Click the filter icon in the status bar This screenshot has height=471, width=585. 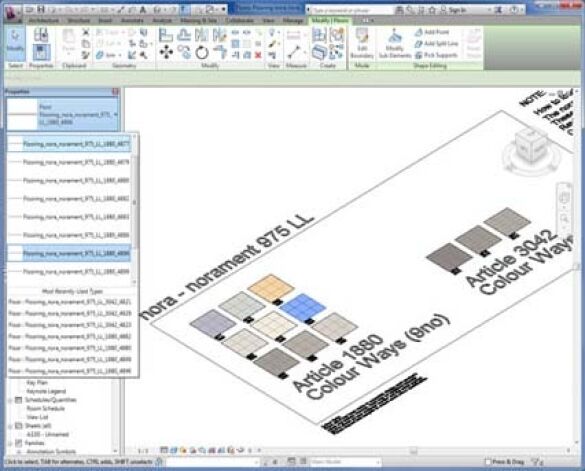coord(537,462)
